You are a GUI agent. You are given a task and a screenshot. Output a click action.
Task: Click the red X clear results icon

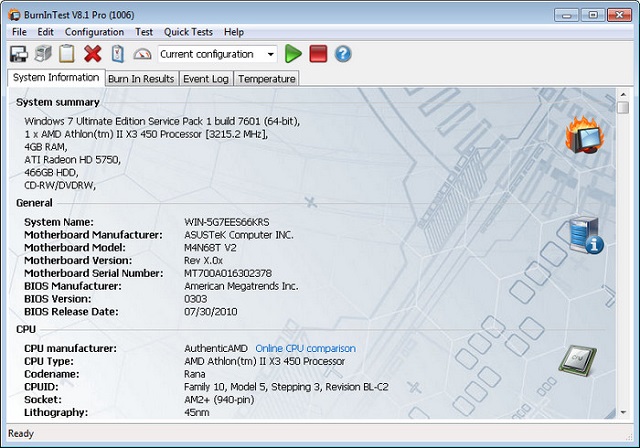pyautogui.click(x=93, y=54)
